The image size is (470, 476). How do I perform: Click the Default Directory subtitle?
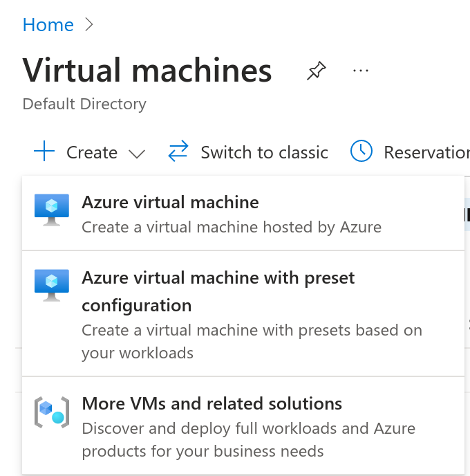[x=84, y=104]
